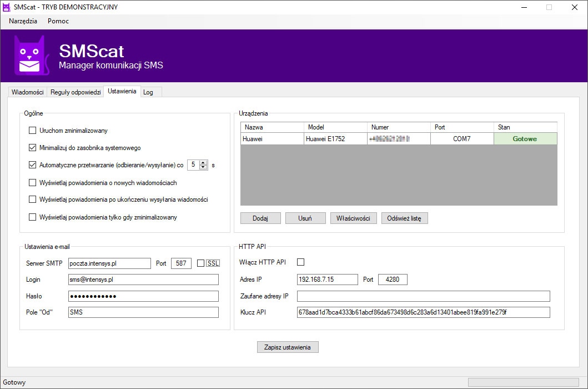Uncheck Minimalizuj do zasobnika systemowego
This screenshot has width=588, height=389.
tap(32, 148)
